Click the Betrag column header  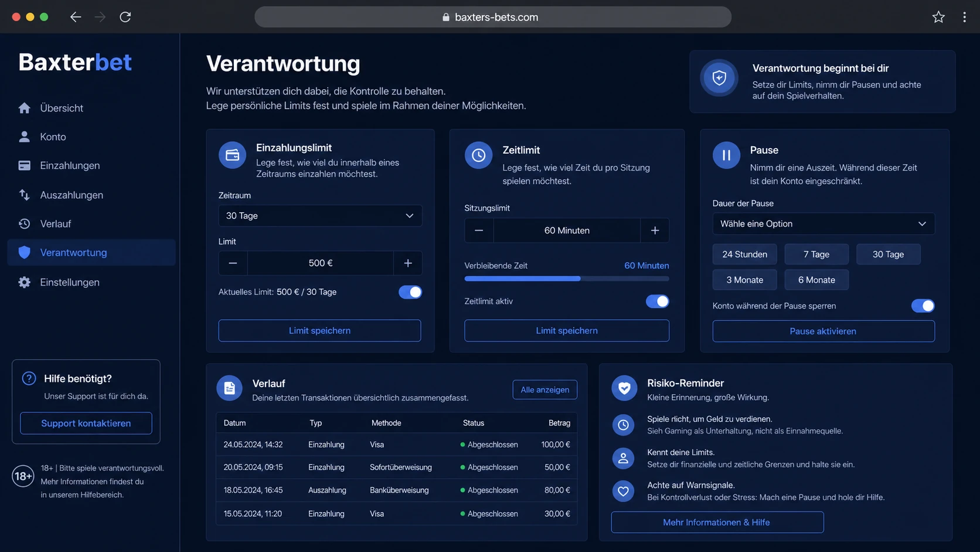pos(559,423)
